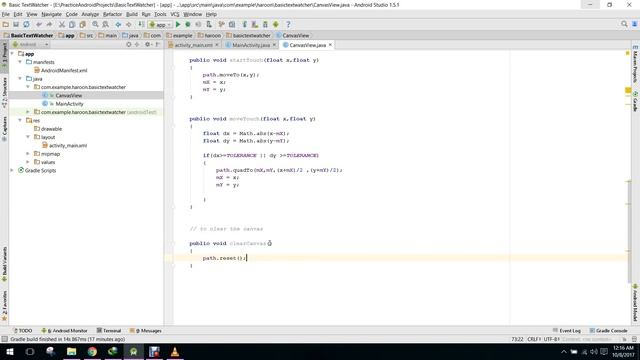
Task: Click the Navigate Back arrow icon
Action: tap(118, 24)
